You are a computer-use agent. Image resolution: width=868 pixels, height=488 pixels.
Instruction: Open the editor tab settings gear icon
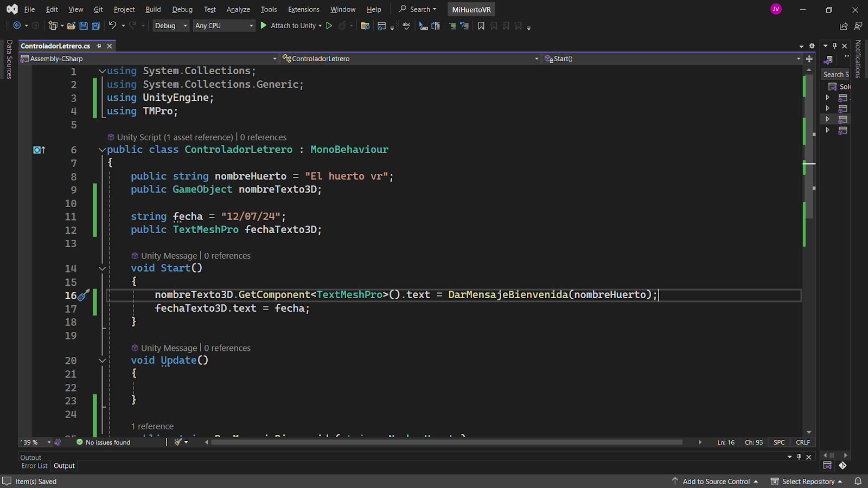812,46
